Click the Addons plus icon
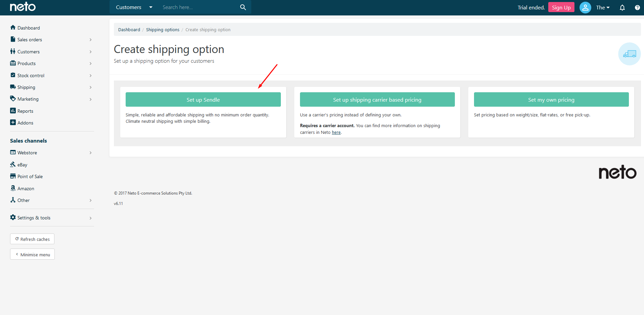Screen dimensions: 644x315 (x=13, y=122)
